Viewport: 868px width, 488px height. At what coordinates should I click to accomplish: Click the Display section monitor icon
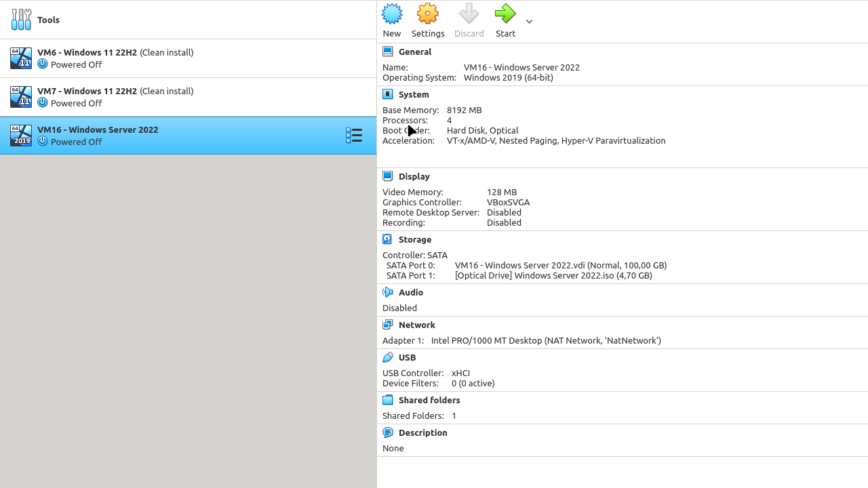coord(388,176)
